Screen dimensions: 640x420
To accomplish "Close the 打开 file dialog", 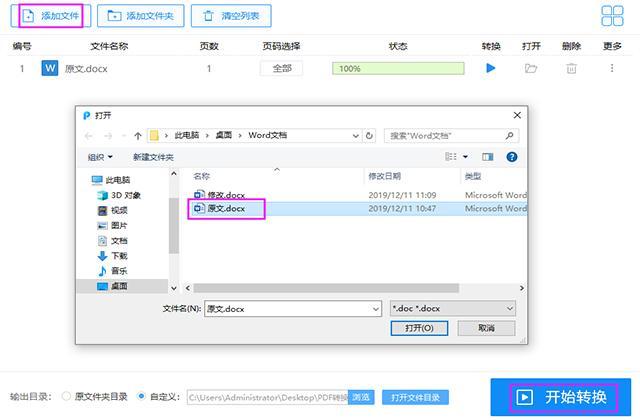I will pyautogui.click(x=517, y=116).
